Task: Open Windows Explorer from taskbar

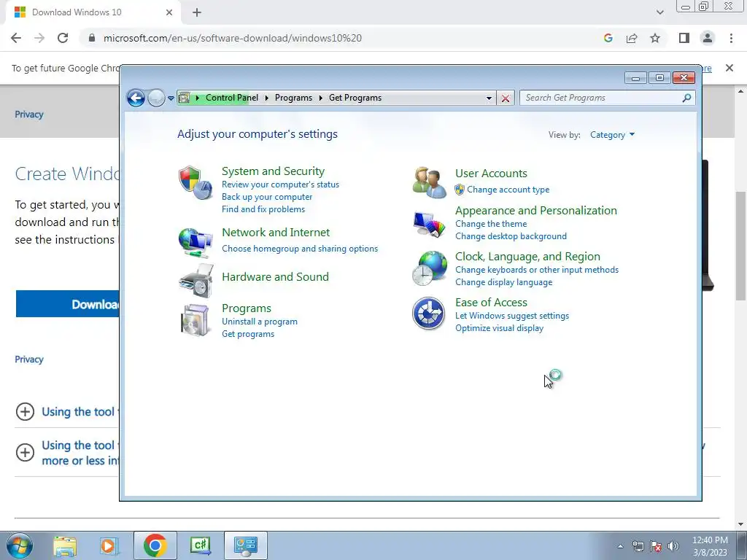Action: pos(65,545)
